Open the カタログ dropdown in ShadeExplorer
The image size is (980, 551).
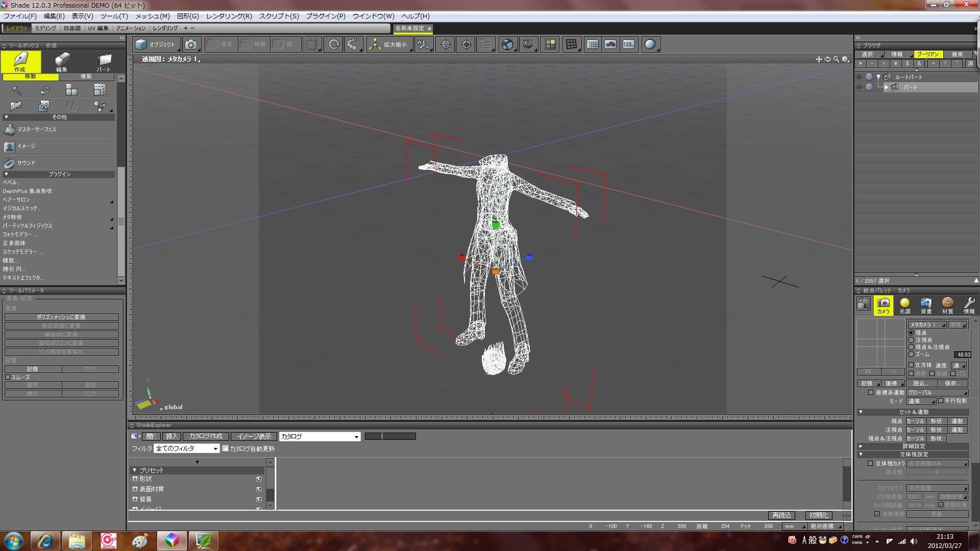pos(320,436)
